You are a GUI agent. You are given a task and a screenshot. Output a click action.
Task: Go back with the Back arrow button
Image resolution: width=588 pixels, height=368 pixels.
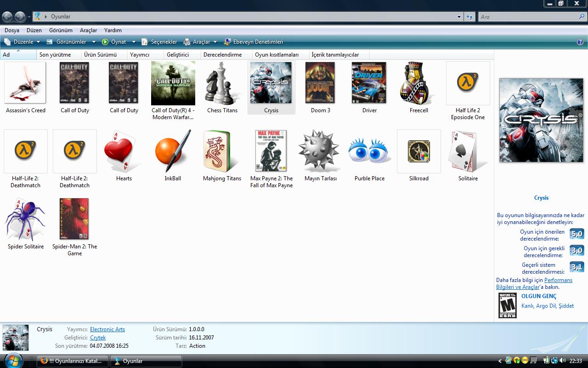tap(7, 17)
